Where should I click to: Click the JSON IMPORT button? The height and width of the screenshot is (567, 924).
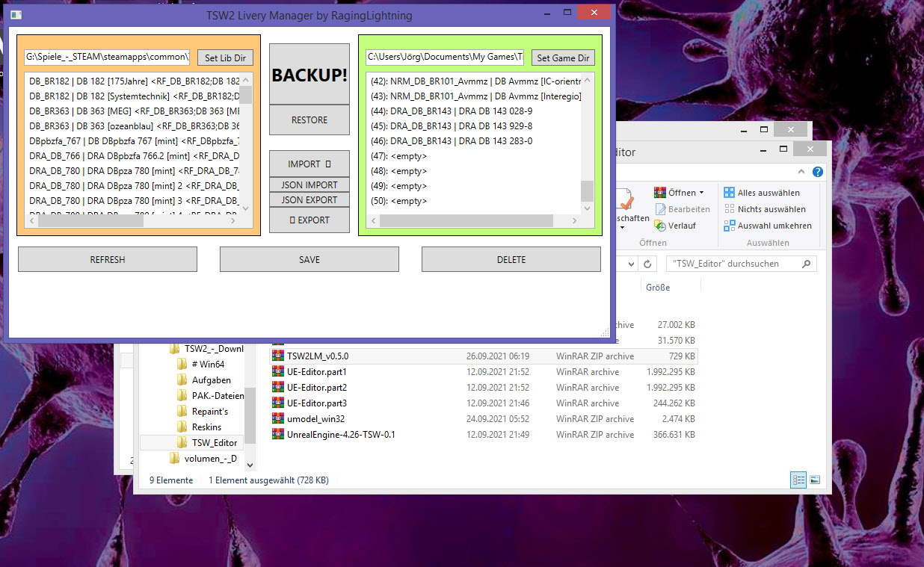tap(309, 185)
